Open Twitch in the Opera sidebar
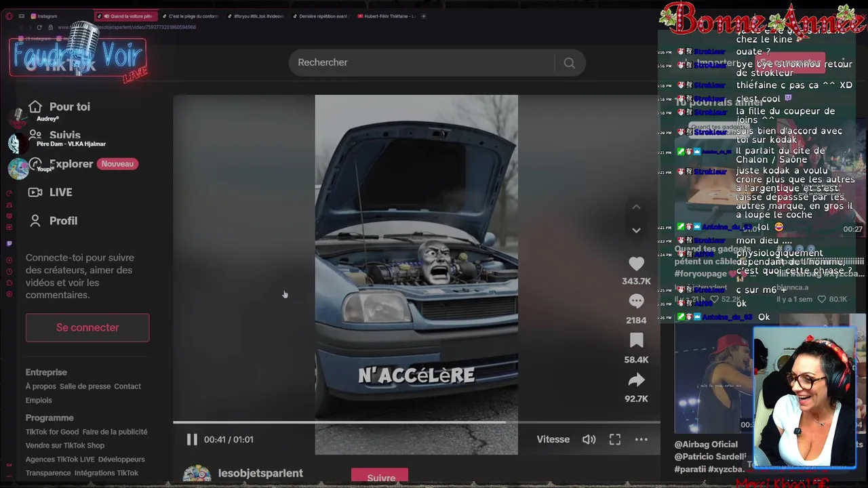Viewport: 868px width, 488px height. [9, 243]
